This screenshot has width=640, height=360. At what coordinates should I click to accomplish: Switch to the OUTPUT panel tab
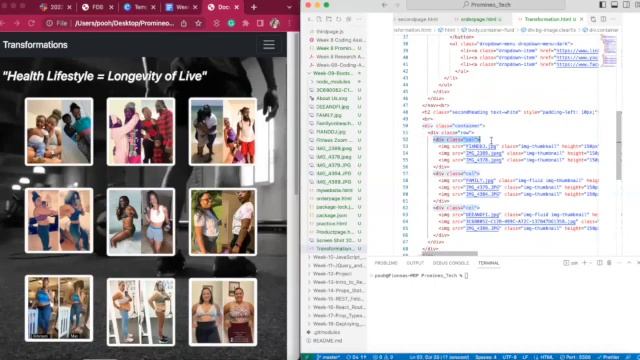pos(415,263)
